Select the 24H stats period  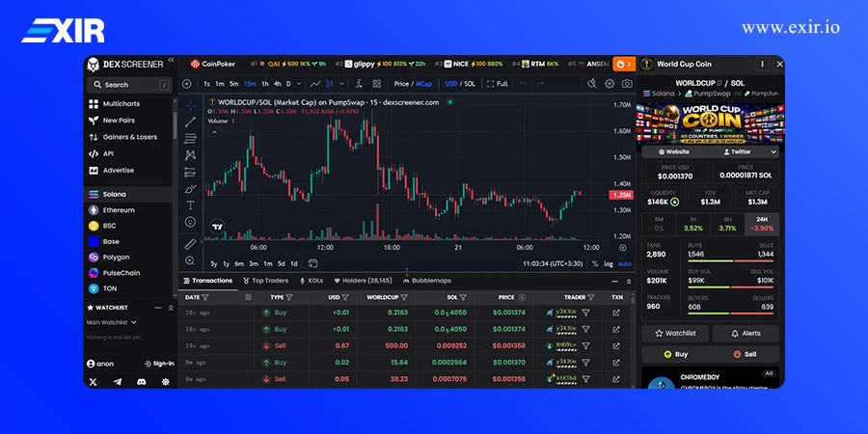762,224
